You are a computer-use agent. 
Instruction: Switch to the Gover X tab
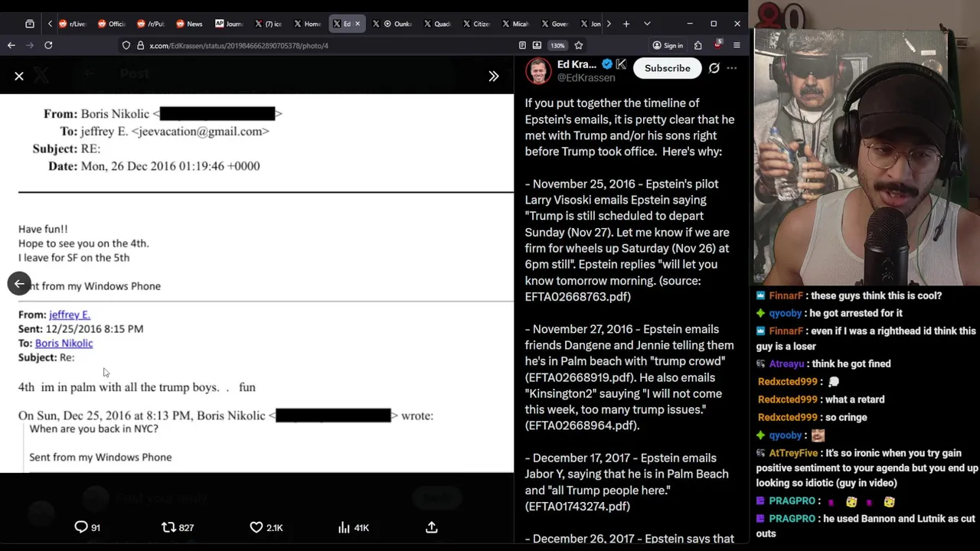tap(555, 24)
